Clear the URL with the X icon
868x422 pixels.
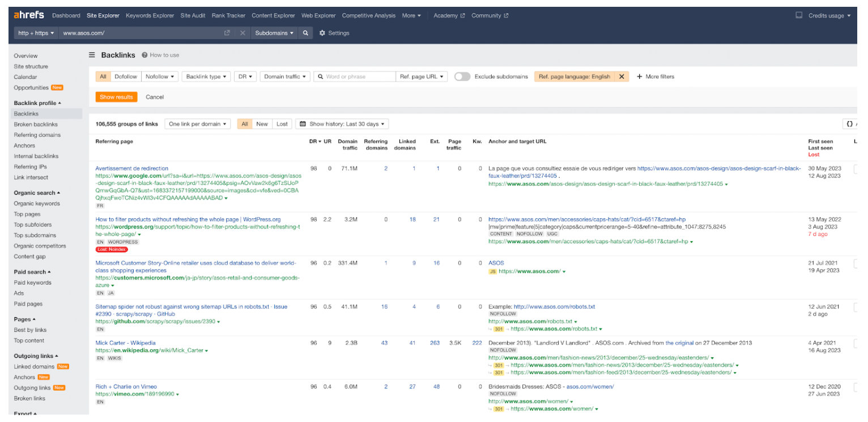[x=242, y=33]
